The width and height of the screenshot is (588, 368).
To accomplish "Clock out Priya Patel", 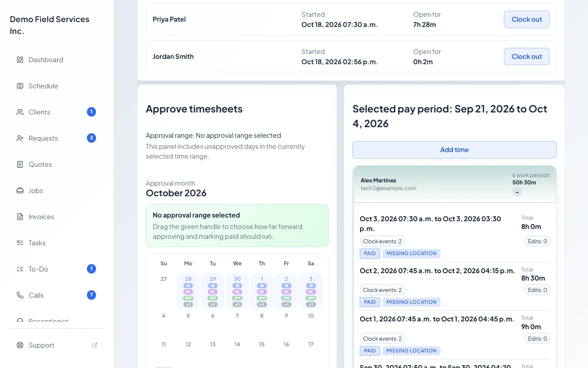I will click(x=527, y=19).
